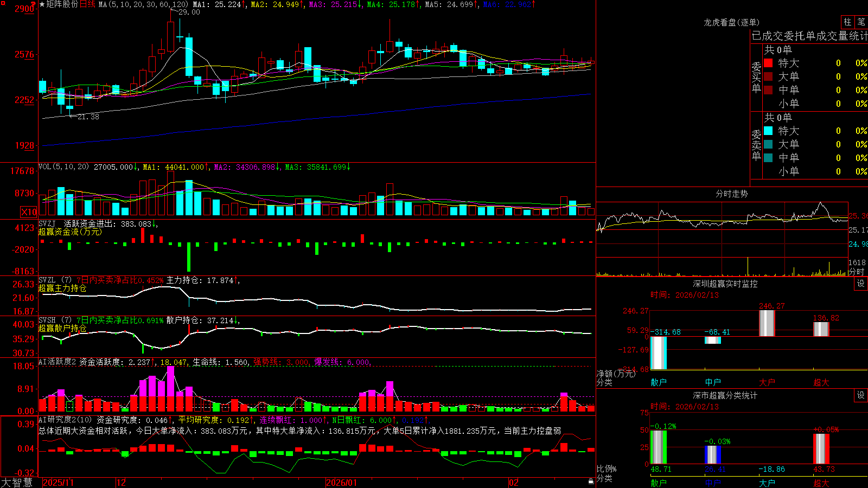
Task: Click 中户 category label in 分类统计 chart
Action: click(x=713, y=483)
